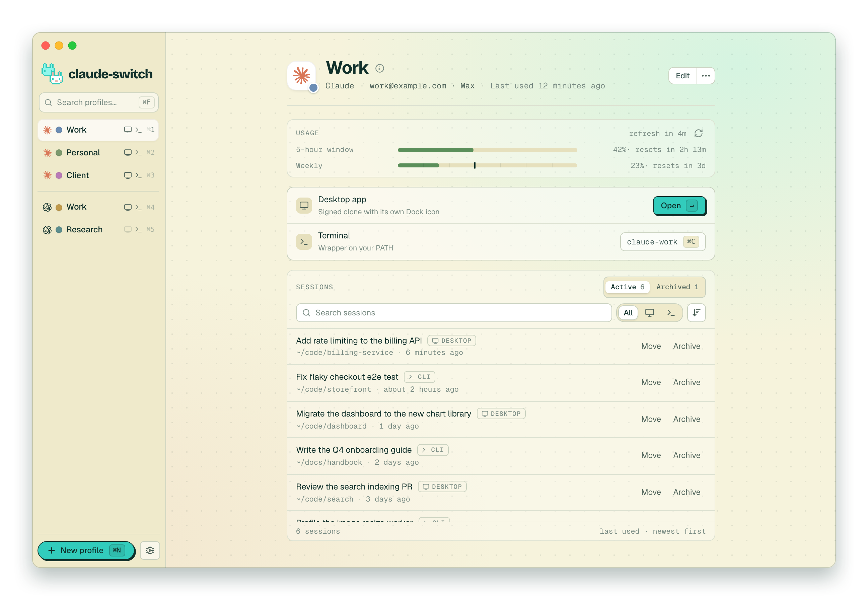
Task: Launch desktop icon for Client profile
Action: [128, 175]
